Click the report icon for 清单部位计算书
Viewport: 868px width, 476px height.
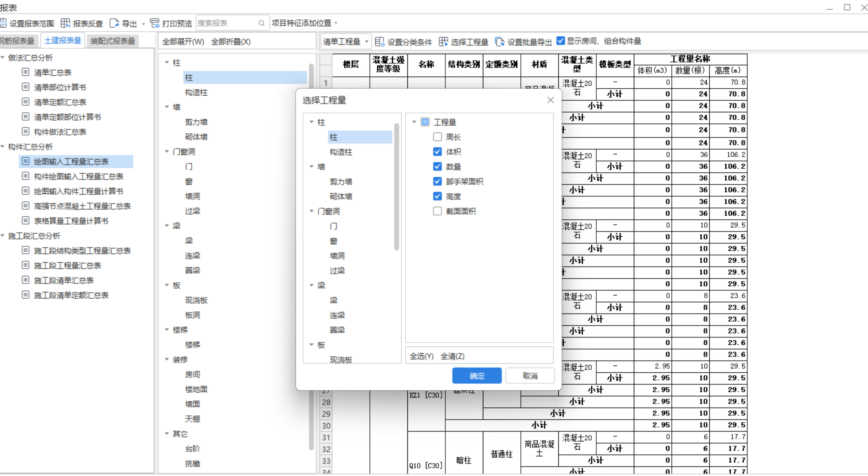point(26,87)
